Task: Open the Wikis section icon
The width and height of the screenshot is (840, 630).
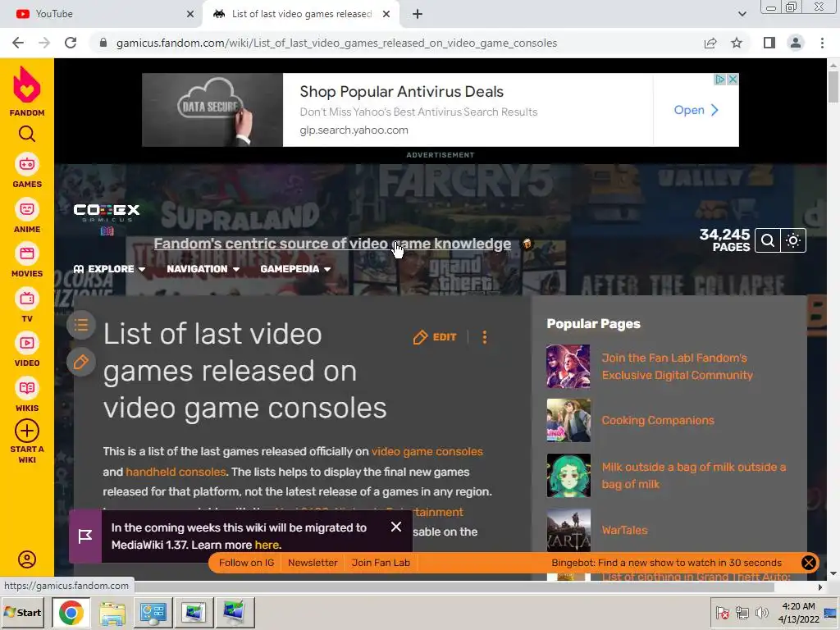Action: pyautogui.click(x=27, y=388)
